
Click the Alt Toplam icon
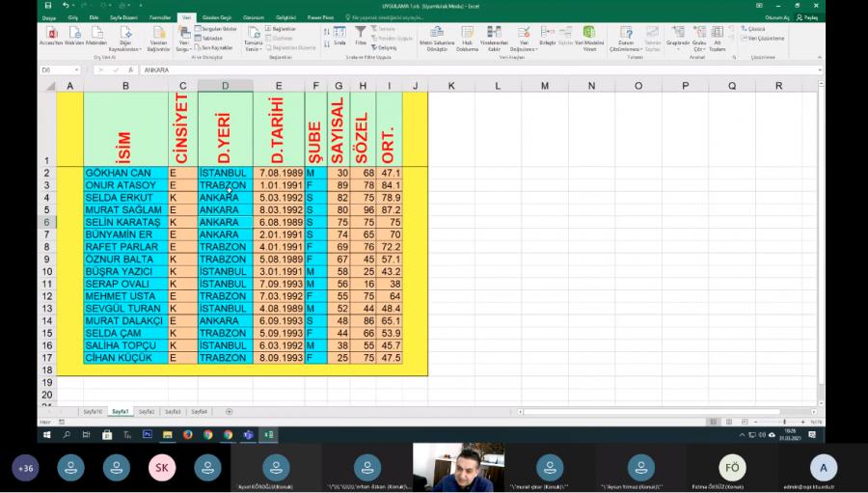(x=717, y=38)
